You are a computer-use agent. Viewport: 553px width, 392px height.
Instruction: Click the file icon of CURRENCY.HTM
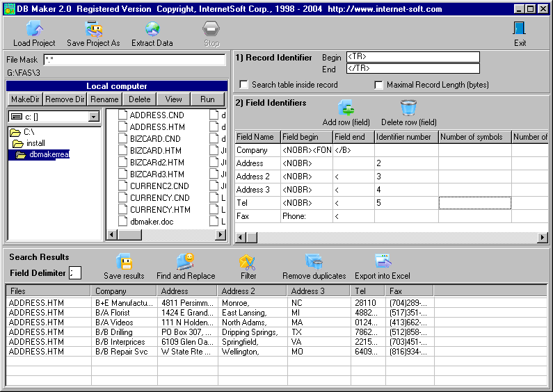click(122, 209)
